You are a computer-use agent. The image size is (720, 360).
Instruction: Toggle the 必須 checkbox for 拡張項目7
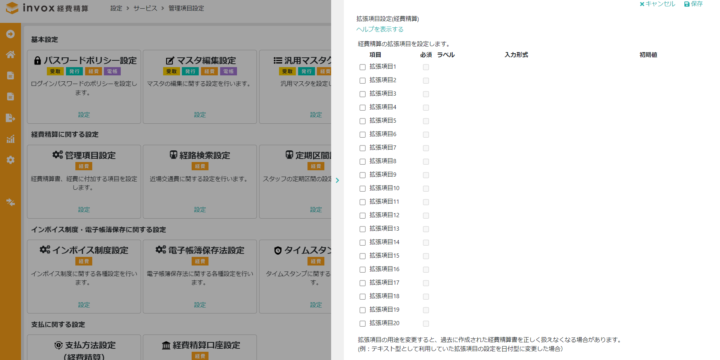[x=426, y=148]
